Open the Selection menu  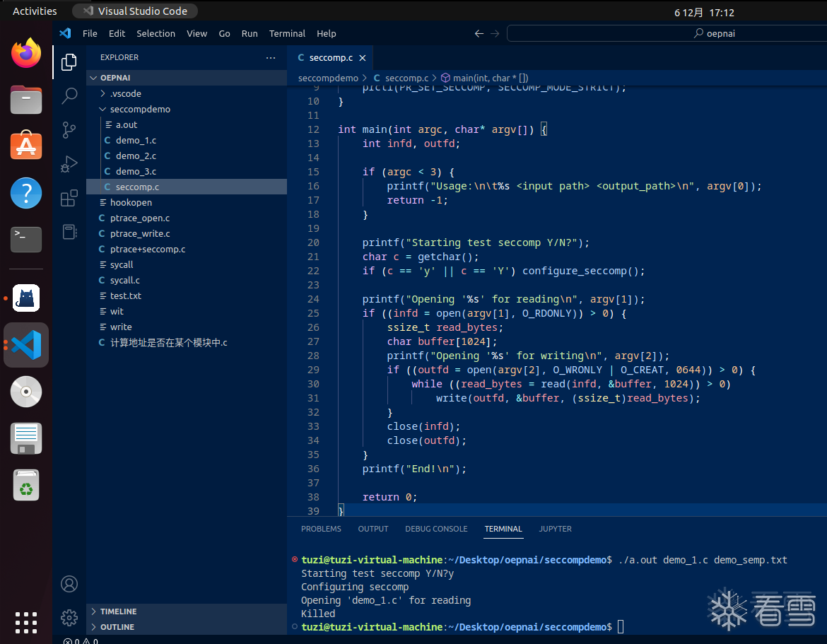[156, 33]
